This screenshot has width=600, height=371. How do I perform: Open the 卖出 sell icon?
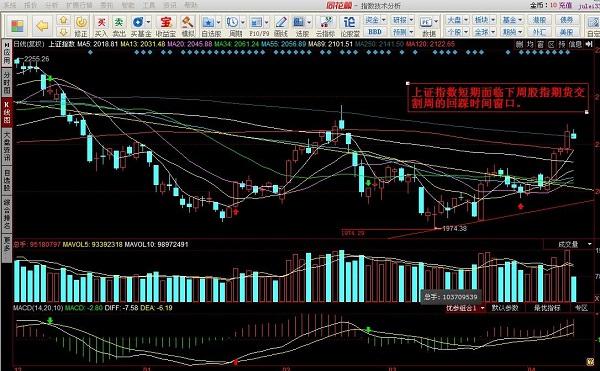[x=119, y=26]
